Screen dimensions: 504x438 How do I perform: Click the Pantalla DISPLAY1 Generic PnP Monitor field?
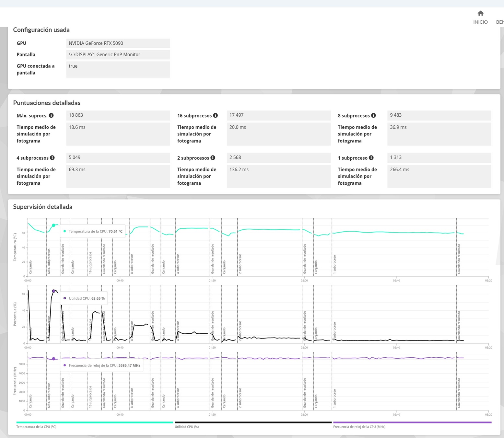pos(118,55)
